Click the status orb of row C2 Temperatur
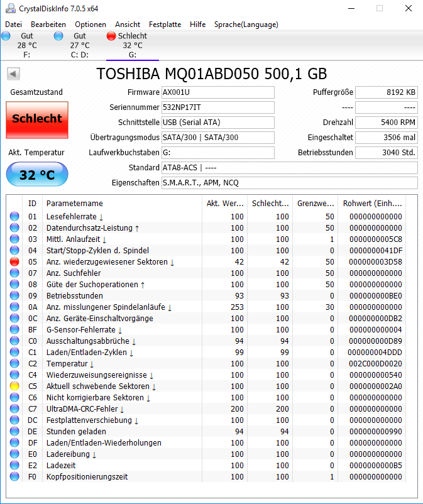 pos(14,363)
